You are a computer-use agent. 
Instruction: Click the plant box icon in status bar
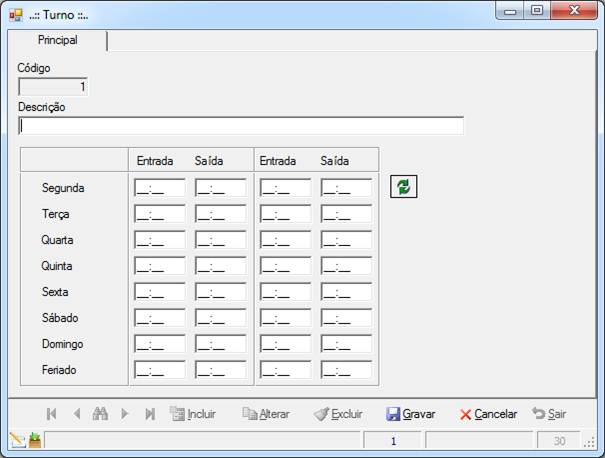tap(35, 440)
